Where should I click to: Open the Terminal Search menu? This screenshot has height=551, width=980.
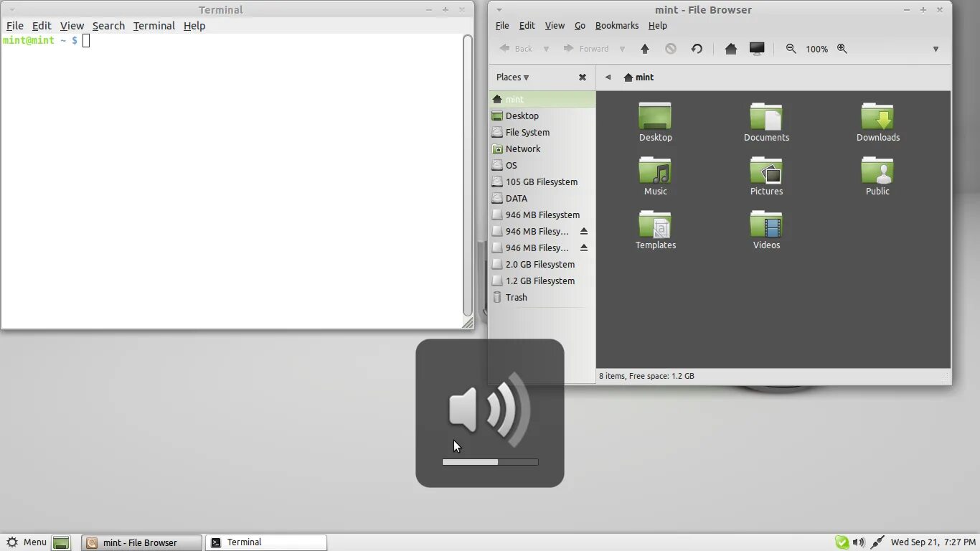click(x=108, y=26)
